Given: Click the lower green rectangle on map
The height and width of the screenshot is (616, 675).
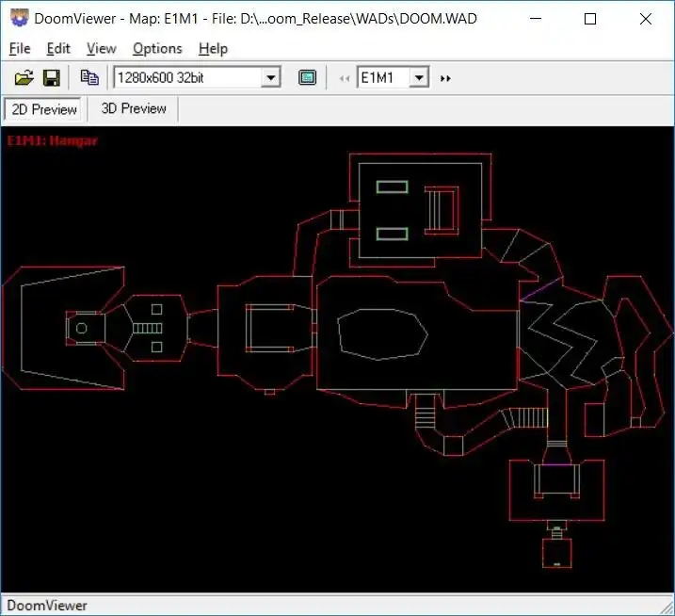Looking at the screenshot, I should pos(393,234).
